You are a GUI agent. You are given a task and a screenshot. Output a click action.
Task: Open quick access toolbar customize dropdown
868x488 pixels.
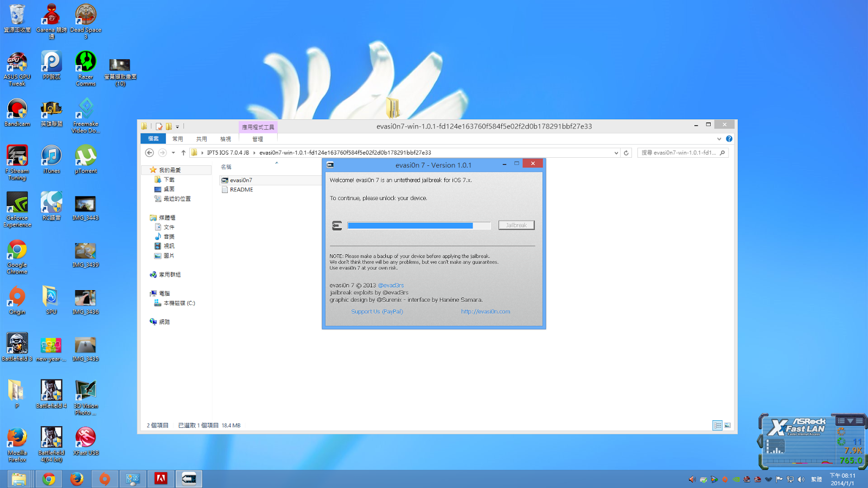pos(177,127)
